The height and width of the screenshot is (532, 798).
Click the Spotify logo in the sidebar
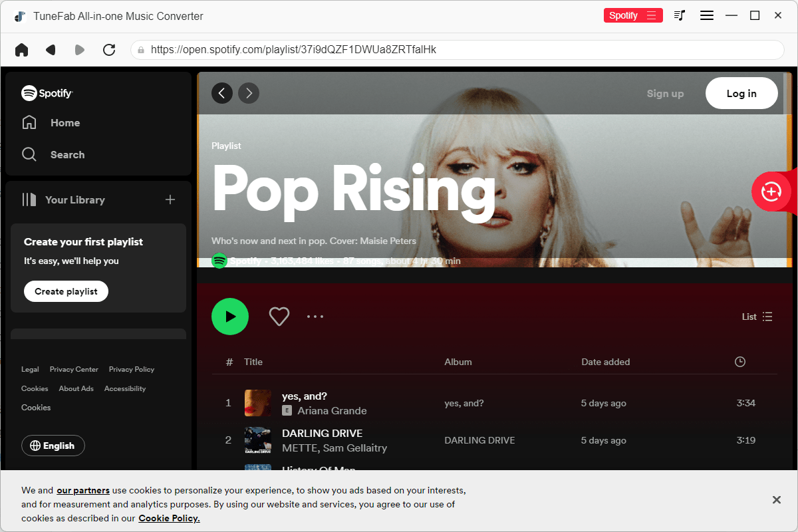47,93
